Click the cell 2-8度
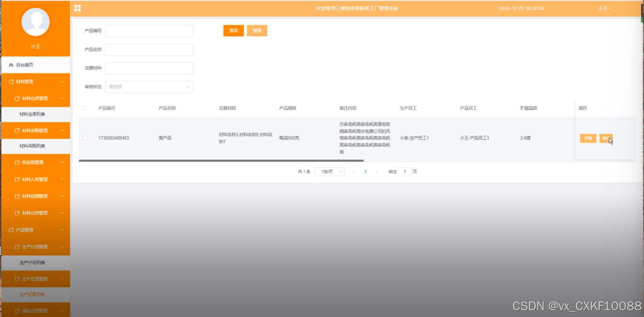The image size is (644, 317). [526, 138]
